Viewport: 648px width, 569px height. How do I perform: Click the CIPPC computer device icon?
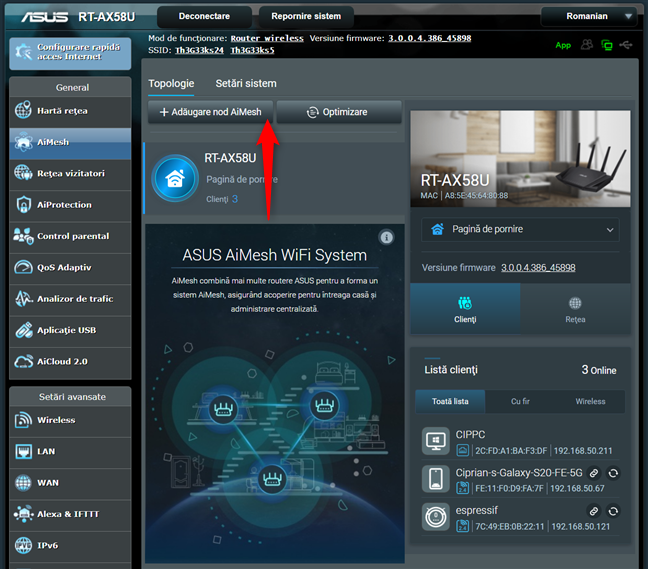[x=436, y=441]
